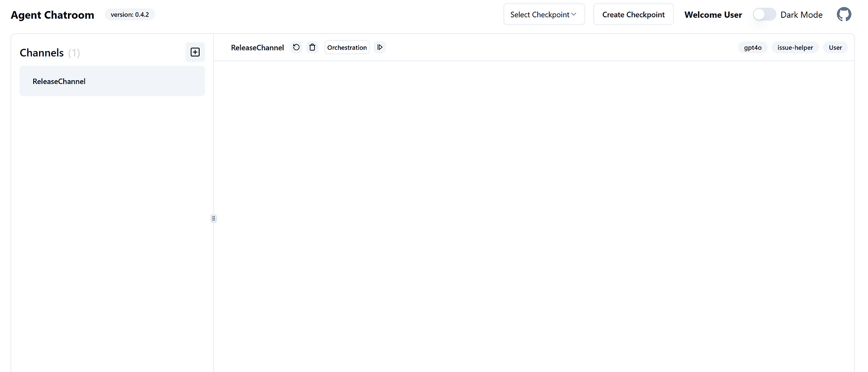Delete ReleaseChannel using the trash icon
868x372 pixels.
tap(312, 47)
